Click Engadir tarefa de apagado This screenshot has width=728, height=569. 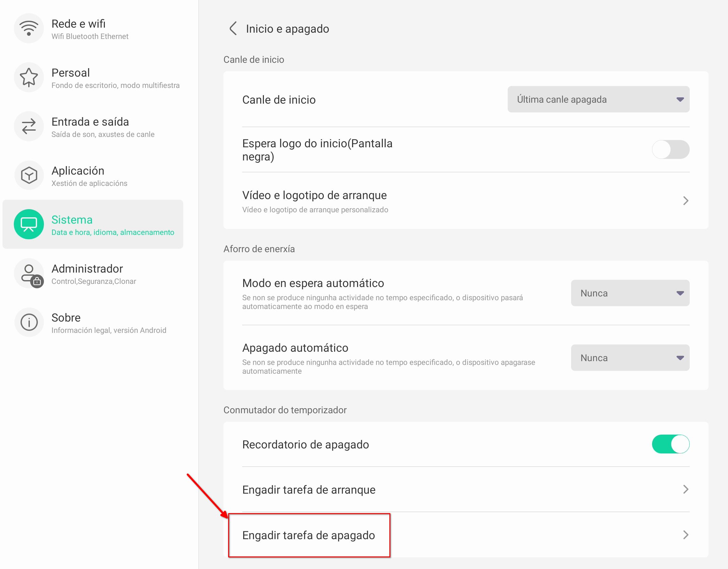(309, 535)
